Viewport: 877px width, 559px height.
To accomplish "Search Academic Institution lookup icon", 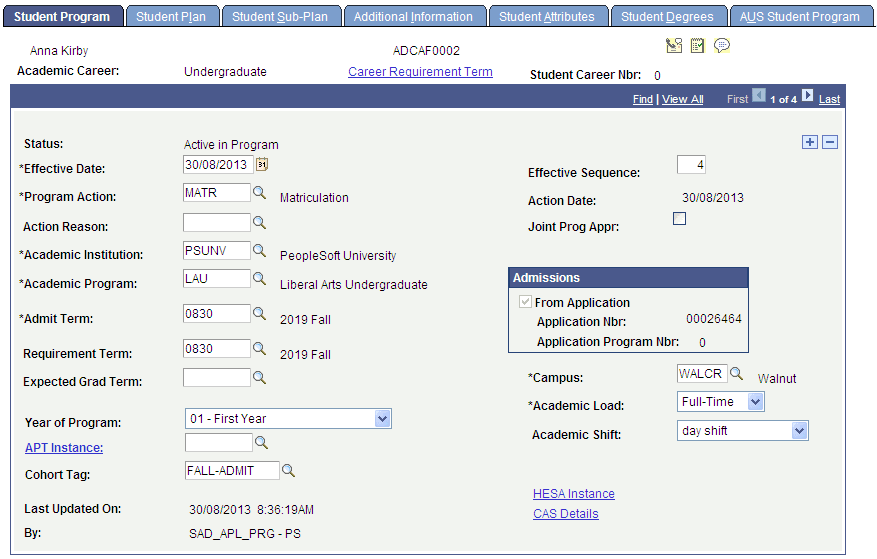I will (259, 250).
